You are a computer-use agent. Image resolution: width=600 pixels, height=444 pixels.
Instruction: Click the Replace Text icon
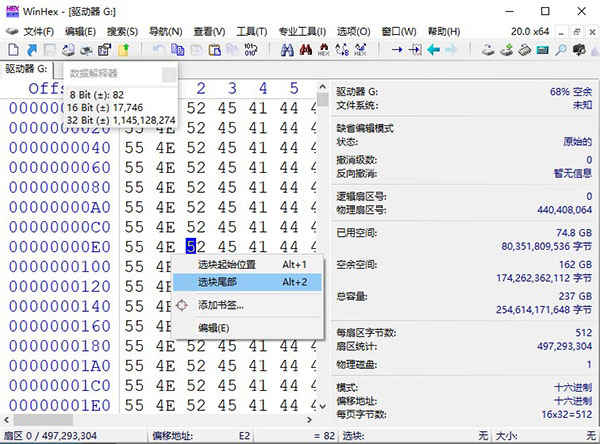[x=342, y=50]
